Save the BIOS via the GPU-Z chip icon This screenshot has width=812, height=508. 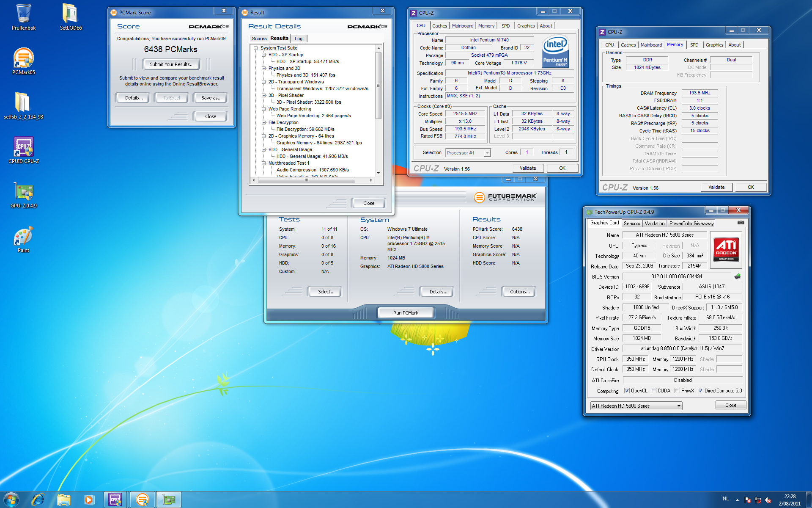pos(738,276)
